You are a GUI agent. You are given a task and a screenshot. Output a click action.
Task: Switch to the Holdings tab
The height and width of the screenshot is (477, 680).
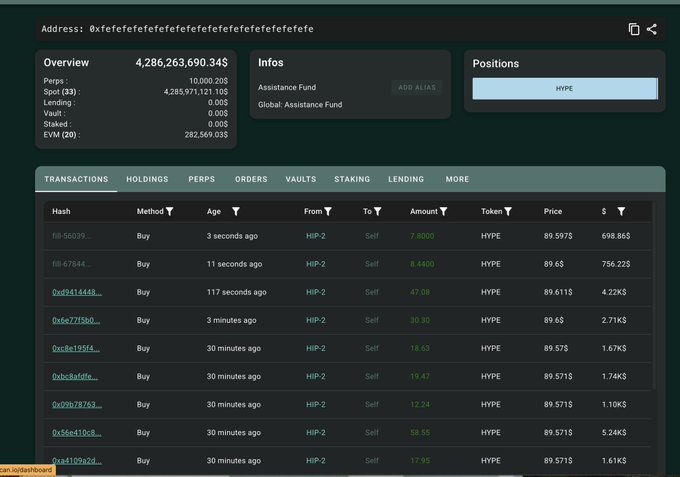click(147, 179)
